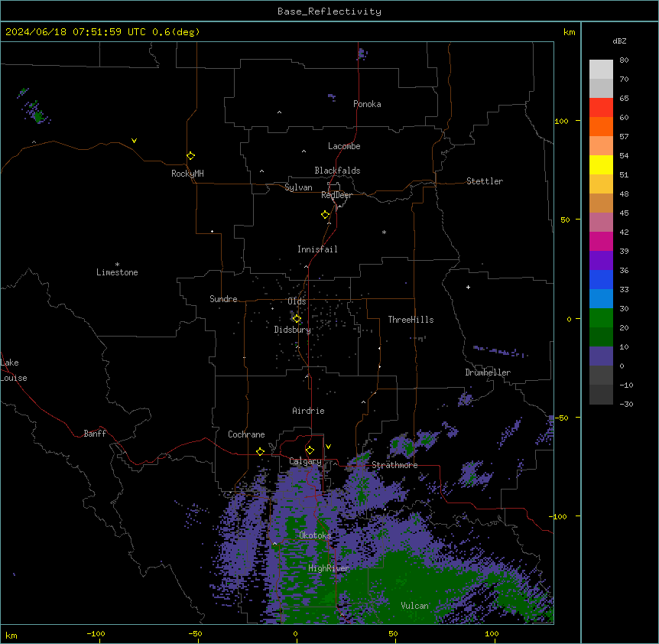This screenshot has height=644, width=659.
Task: Click the yellow V marker northeast of Calgary
Action: coord(328,447)
